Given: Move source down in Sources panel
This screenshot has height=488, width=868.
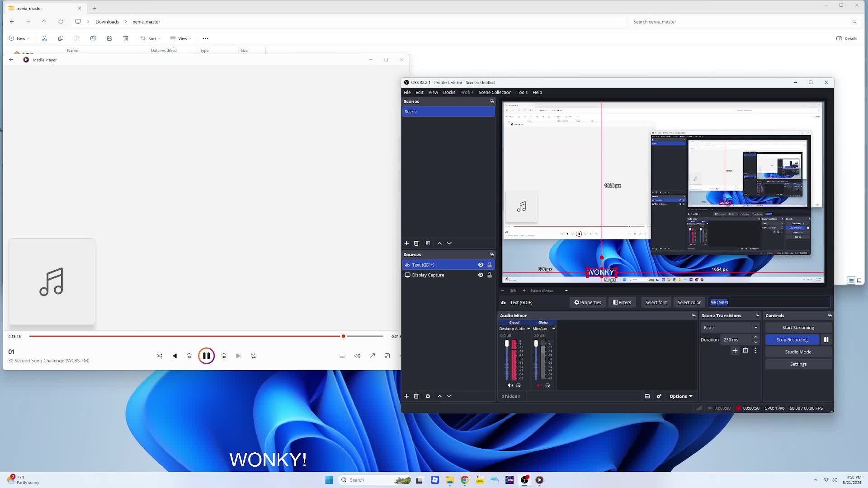Looking at the screenshot, I should [x=449, y=396].
